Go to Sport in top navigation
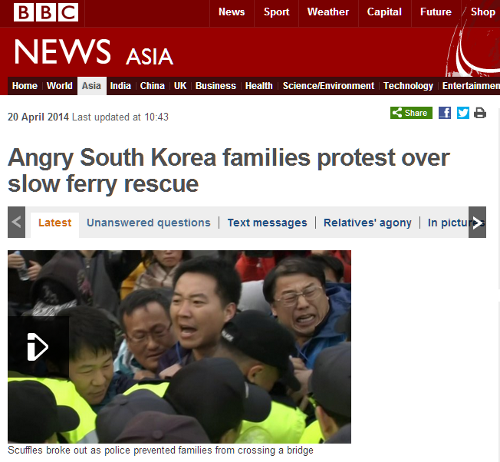This screenshot has width=500, height=462. [x=276, y=12]
